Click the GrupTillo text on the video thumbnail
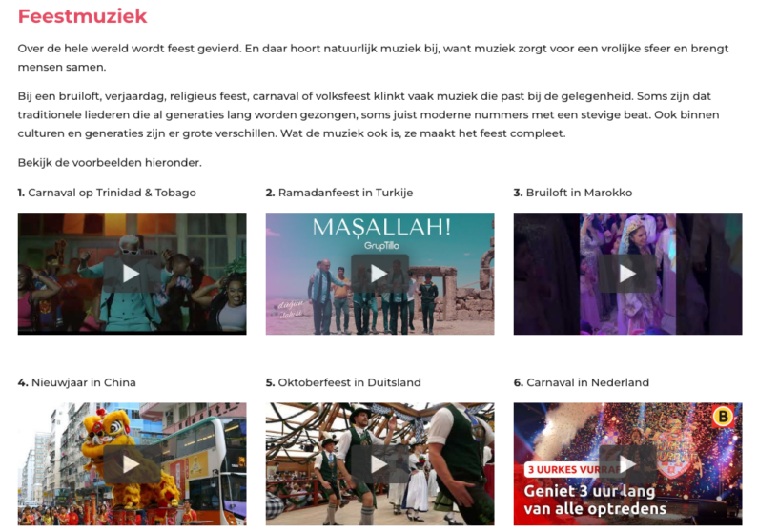The image size is (758, 532). click(x=381, y=245)
